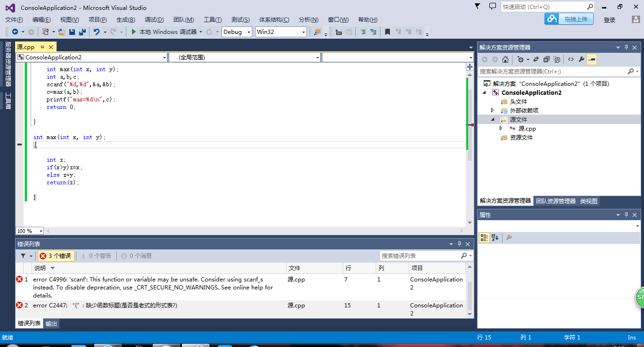Image resolution: width=644 pixels, height=347 pixels.
Task: Toggle the 0 个消息 messages filter
Action: pyautogui.click(x=136, y=256)
